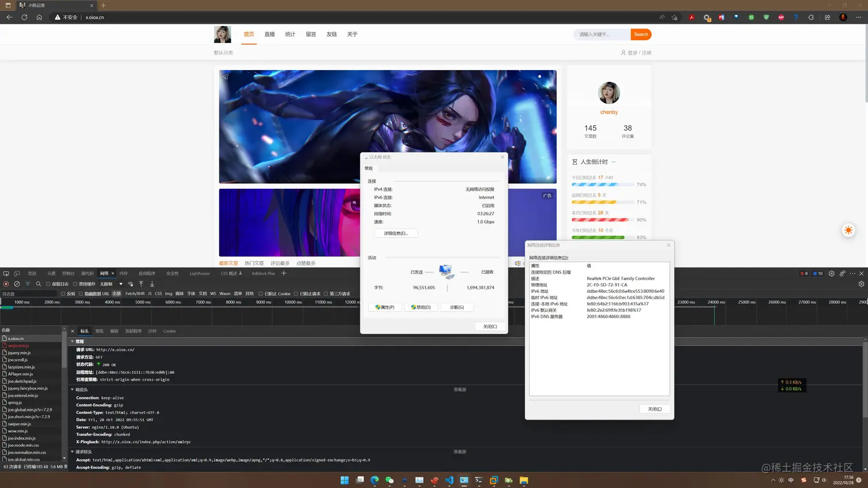Image resolution: width=868 pixels, height=488 pixels.
Task: Select jquery.min.js in the request list
Action: tap(19, 353)
